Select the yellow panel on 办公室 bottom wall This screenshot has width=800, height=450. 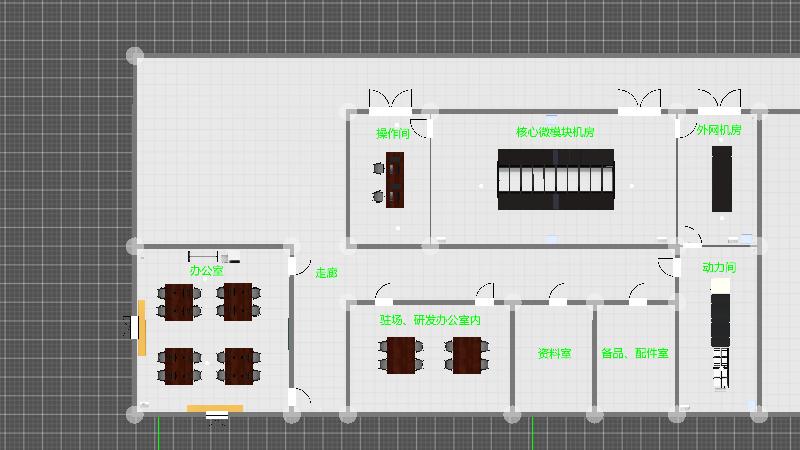coord(215,408)
